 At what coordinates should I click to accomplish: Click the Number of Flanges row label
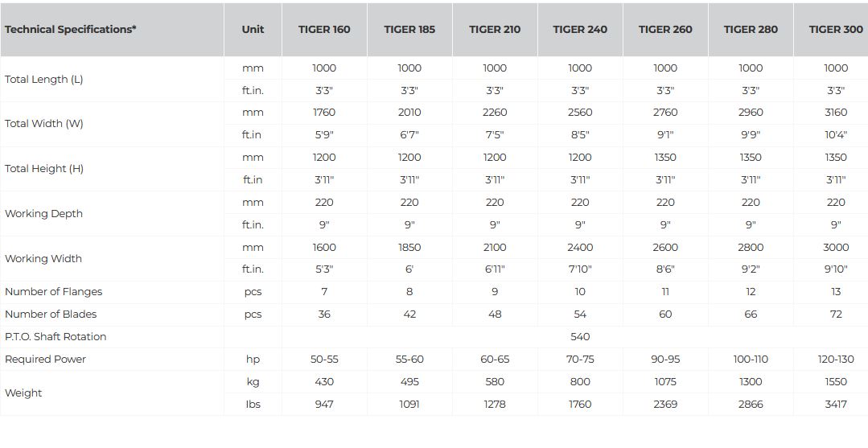point(54,292)
